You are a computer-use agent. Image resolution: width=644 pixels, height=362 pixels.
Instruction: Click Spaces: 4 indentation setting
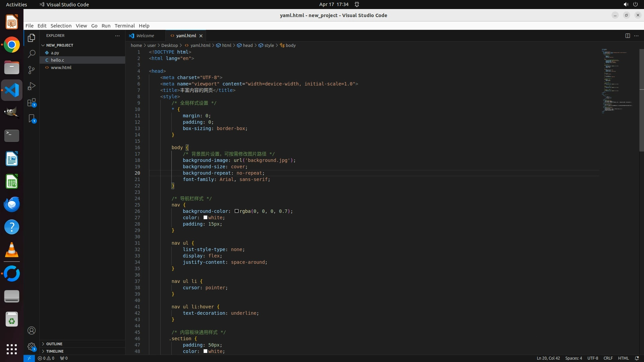click(x=574, y=358)
